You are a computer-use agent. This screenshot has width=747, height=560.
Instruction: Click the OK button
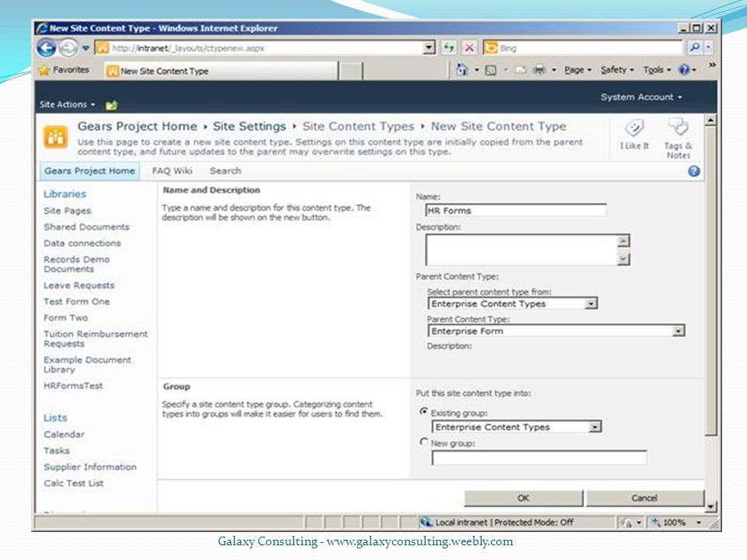tap(523, 498)
